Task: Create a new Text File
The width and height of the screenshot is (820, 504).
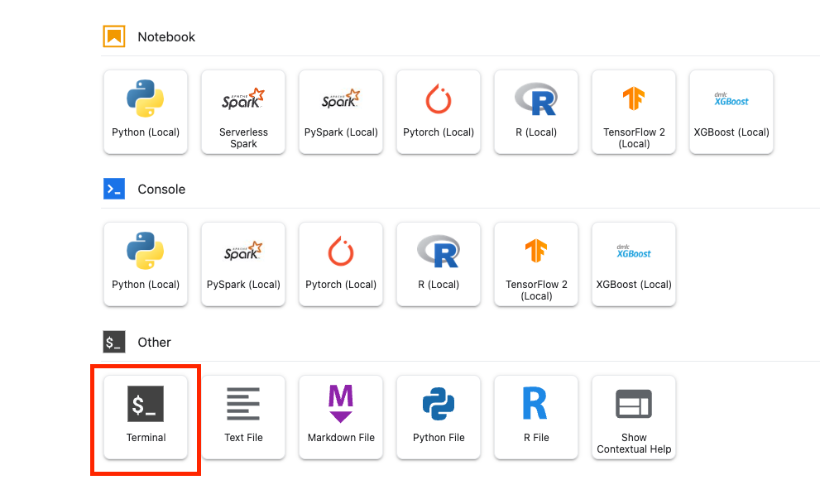Action: click(243, 417)
